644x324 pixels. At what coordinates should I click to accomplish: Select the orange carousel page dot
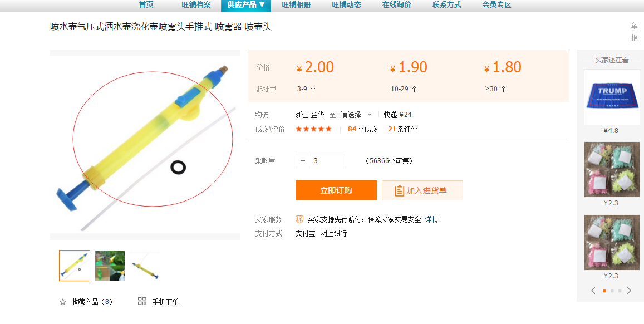[x=604, y=291]
